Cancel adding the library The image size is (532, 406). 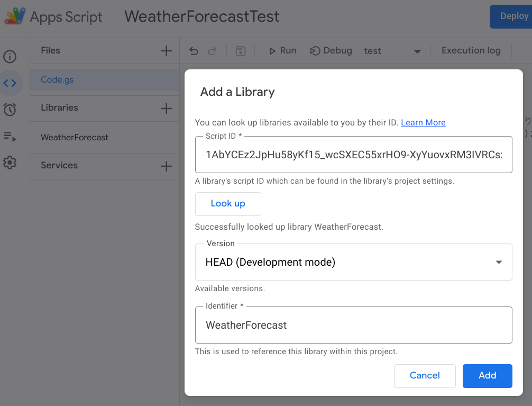pos(425,375)
